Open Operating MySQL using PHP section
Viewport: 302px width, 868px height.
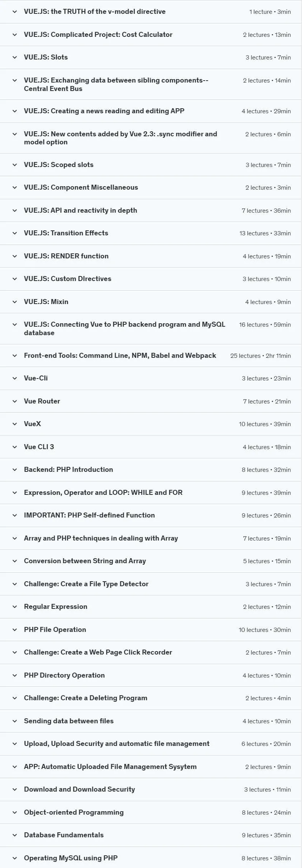[151, 858]
